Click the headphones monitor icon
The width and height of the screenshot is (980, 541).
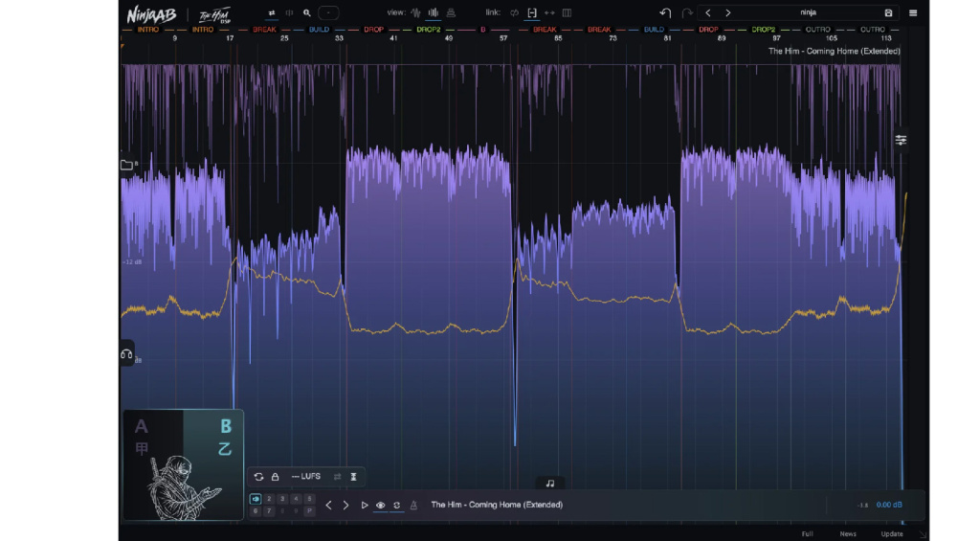coord(126,354)
